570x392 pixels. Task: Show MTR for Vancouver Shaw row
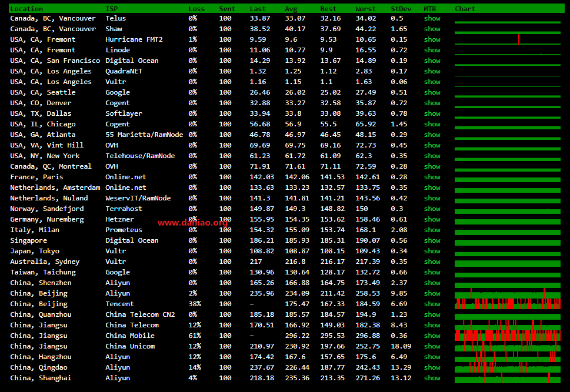[x=432, y=29]
